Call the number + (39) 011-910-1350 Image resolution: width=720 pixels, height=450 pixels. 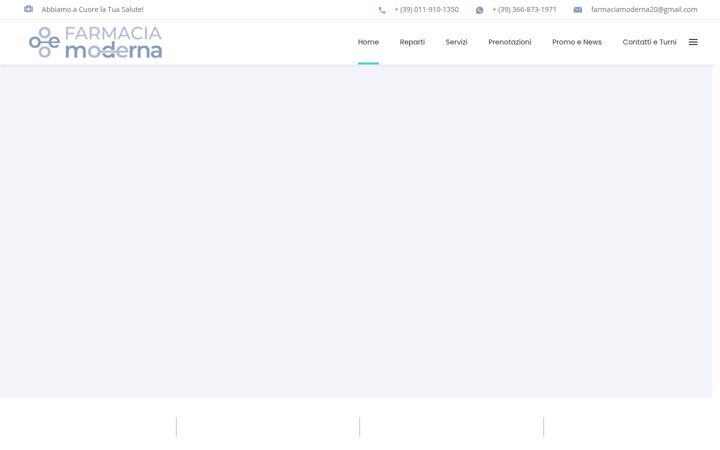click(x=427, y=9)
